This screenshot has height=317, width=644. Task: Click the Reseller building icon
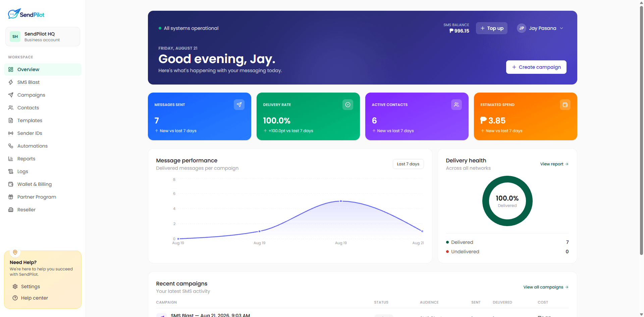tap(11, 210)
